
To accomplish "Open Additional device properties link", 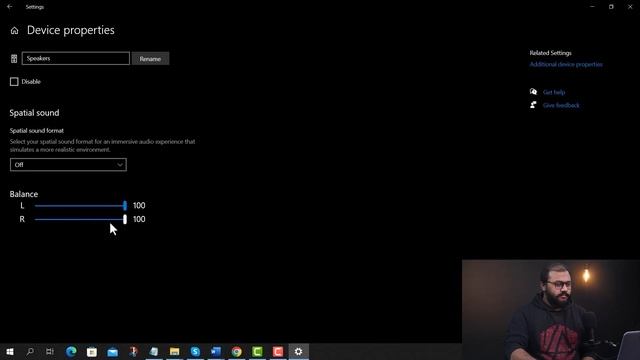I will coord(566,64).
